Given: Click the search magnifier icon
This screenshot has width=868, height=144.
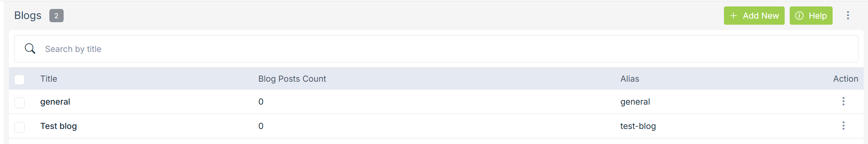Looking at the screenshot, I should coord(30,49).
